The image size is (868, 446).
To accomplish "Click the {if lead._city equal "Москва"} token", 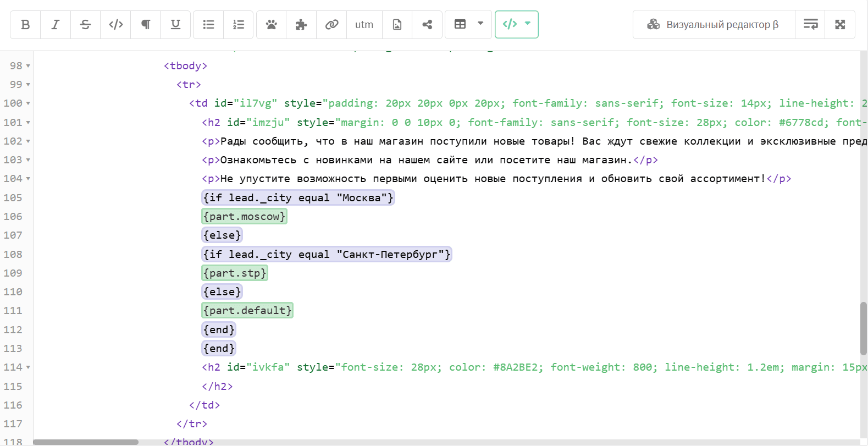I will coord(298,197).
